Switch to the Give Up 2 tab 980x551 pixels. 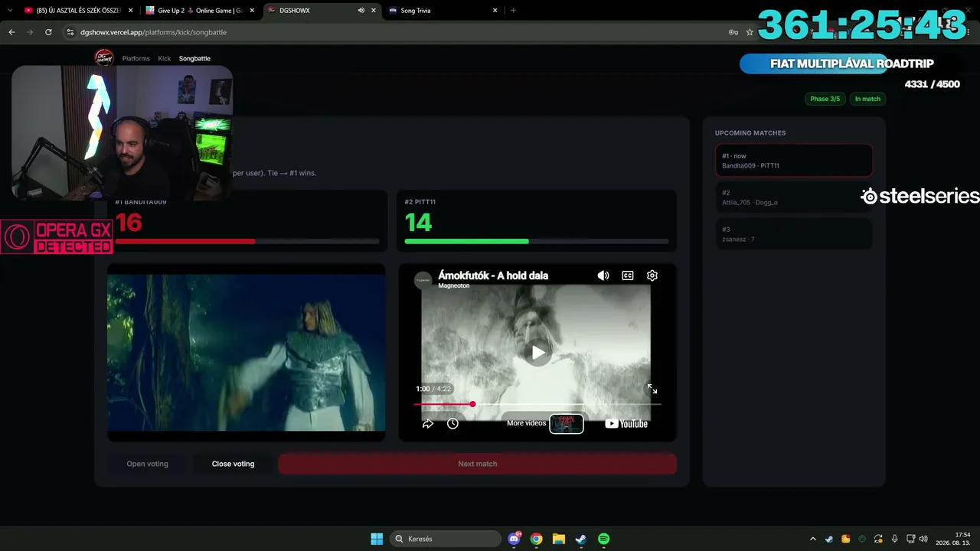[x=200, y=11]
